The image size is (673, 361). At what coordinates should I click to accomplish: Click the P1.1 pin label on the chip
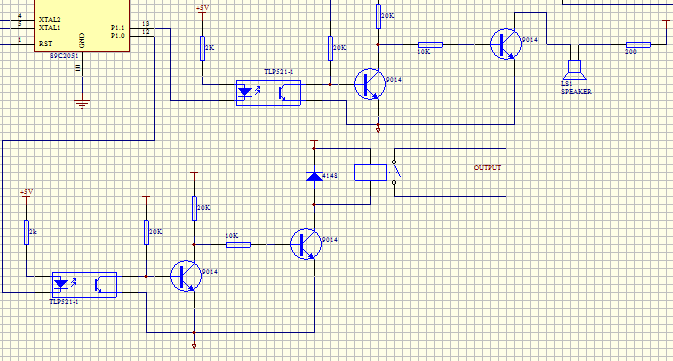pos(118,27)
